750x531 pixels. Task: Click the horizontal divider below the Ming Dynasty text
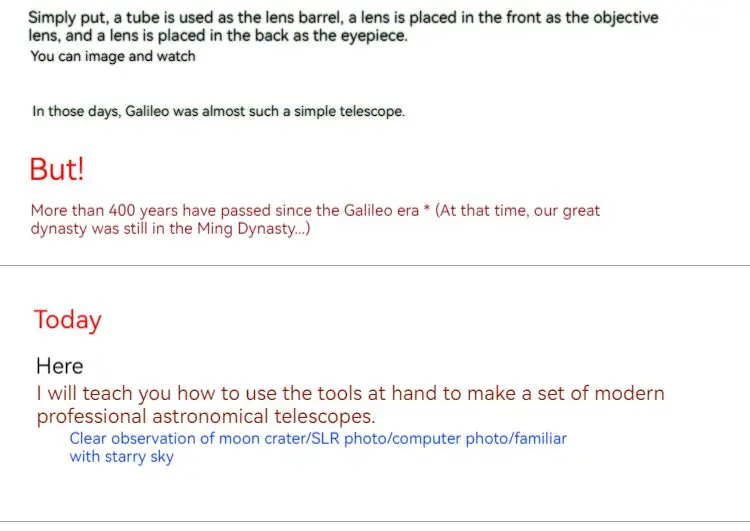375,265
